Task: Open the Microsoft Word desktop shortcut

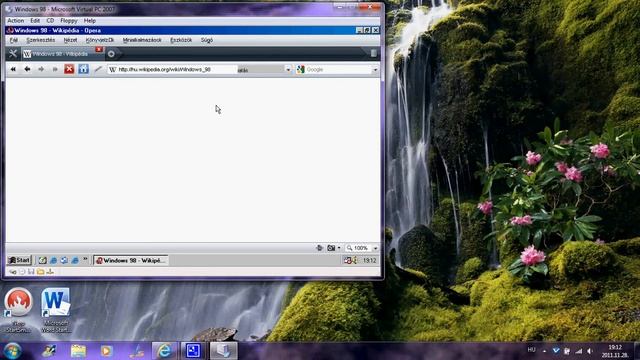Action: coord(56,311)
